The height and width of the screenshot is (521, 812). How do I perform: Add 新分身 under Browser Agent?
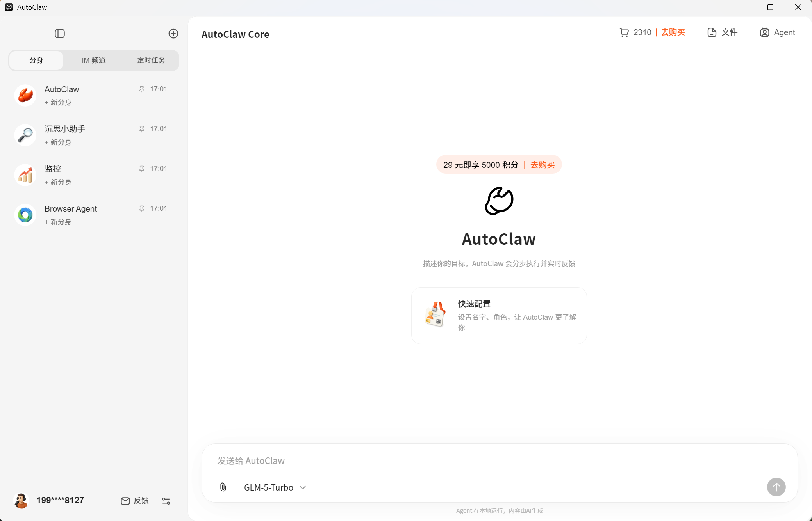pos(58,222)
